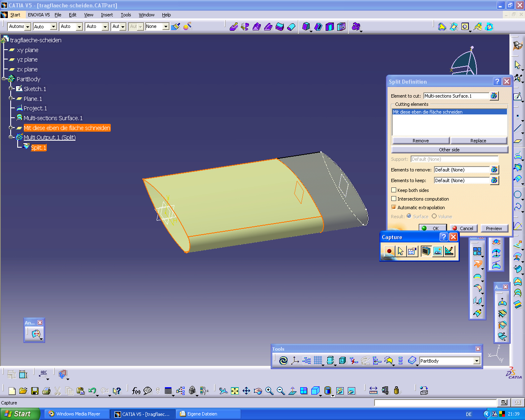This screenshot has width=525, height=420.
Task: Click the Measure Between icon
Action: tap(373, 390)
